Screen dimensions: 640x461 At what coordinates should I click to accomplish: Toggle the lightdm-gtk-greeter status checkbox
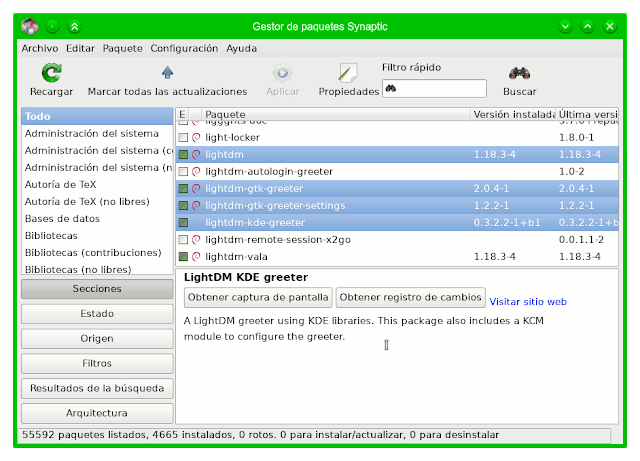(x=183, y=189)
